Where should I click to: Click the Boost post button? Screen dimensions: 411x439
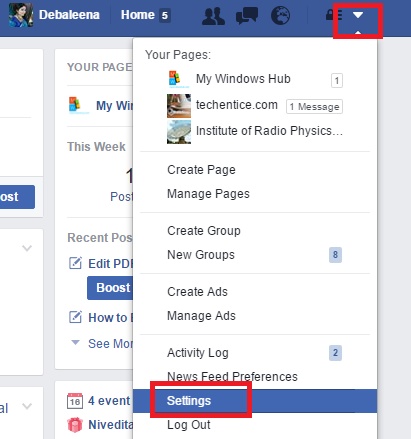(110, 288)
